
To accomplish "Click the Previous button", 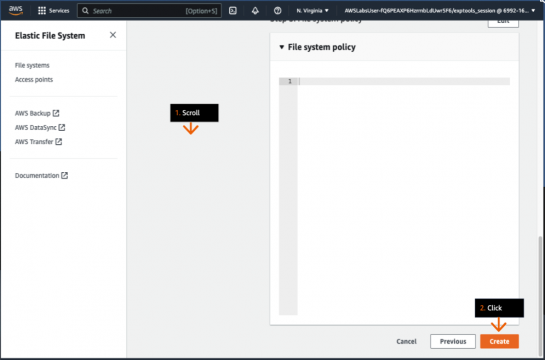I will pos(453,342).
